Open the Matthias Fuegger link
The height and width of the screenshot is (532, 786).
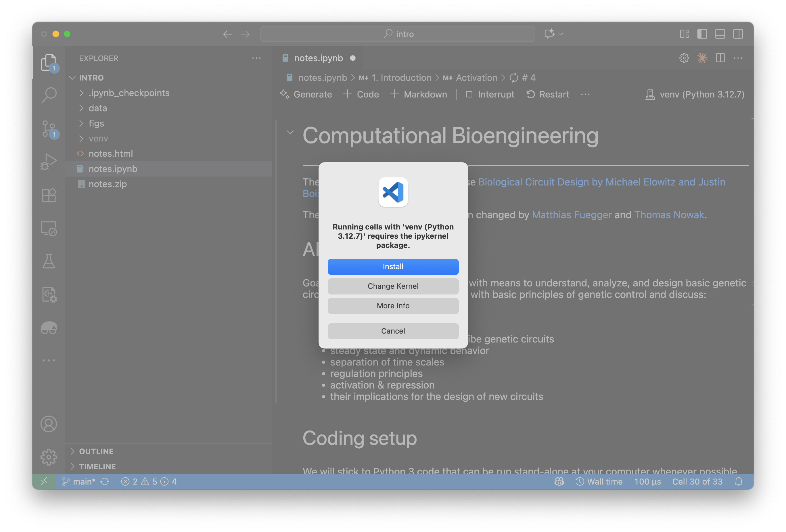572,215
